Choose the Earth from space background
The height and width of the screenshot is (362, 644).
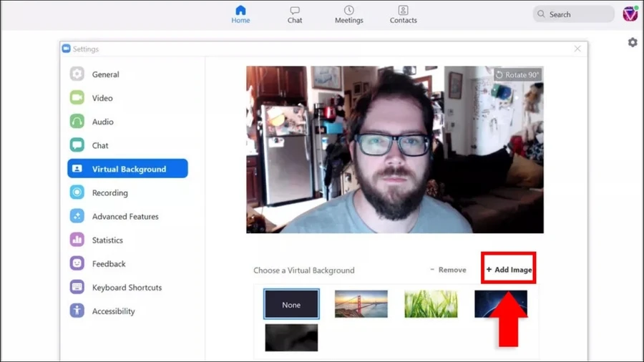tap(501, 304)
